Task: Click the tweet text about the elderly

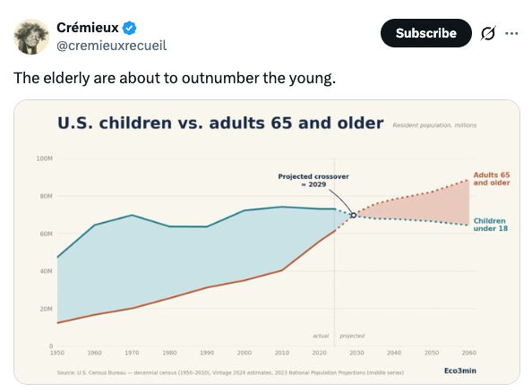Action: click(x=175, y=78)
